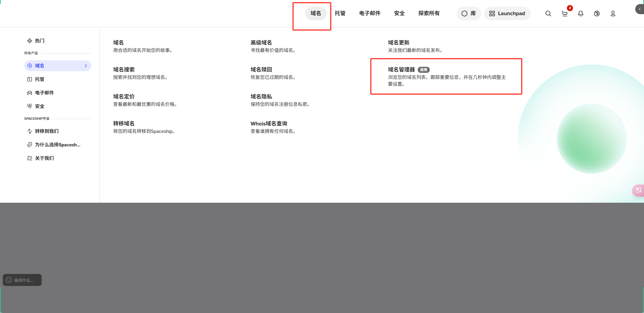
Task: Open the 电子邮件 top navigation tab
Action: tap(370, 13)
